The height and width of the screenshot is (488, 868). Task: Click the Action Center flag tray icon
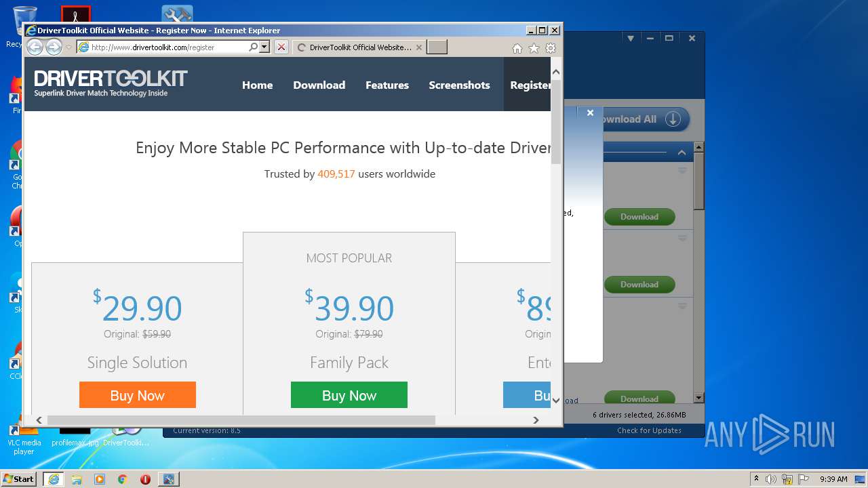click(x=803, y=479)
